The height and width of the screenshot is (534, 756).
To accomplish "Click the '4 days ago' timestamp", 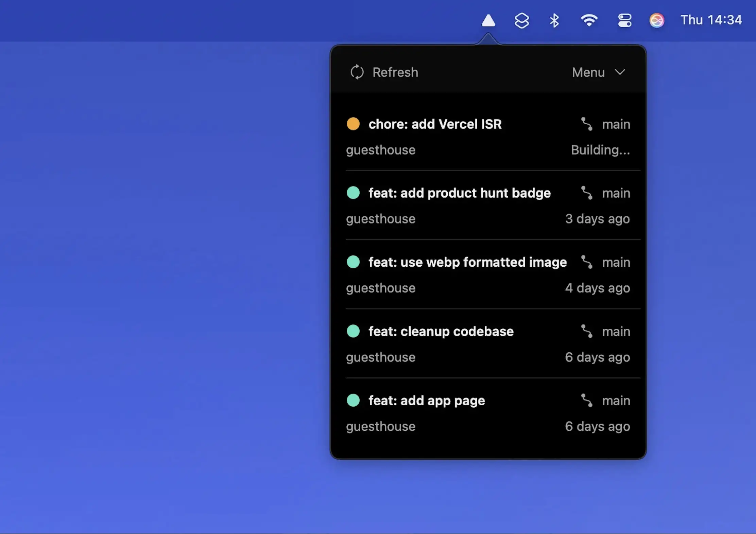I will [x=598, y=288].
